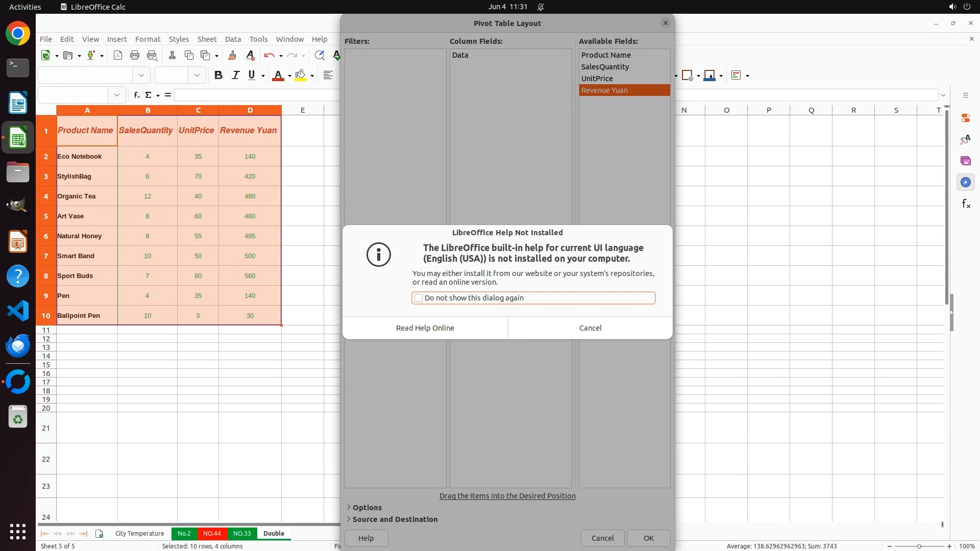This screenshot has height=551, width=980.
Task: Click the Function Wizard fx icon
Action: (136, 95)
